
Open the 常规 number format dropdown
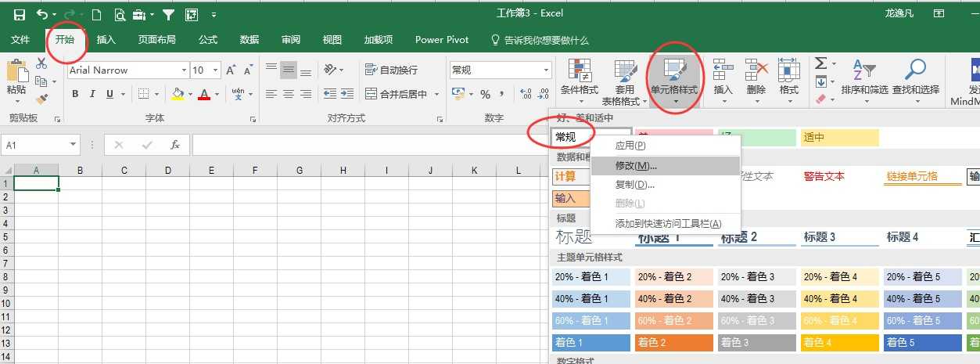(546, 70)
